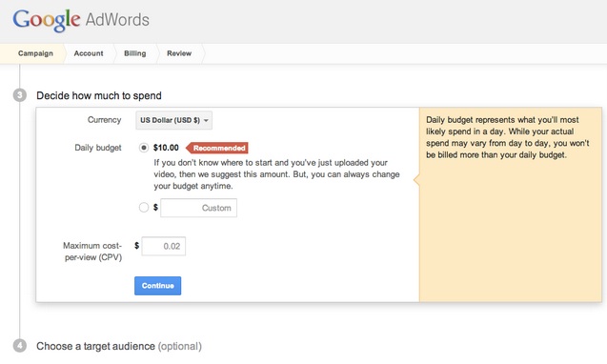Focus the Custom budget amount field
607x364 pixels.
tap(198, 208)
